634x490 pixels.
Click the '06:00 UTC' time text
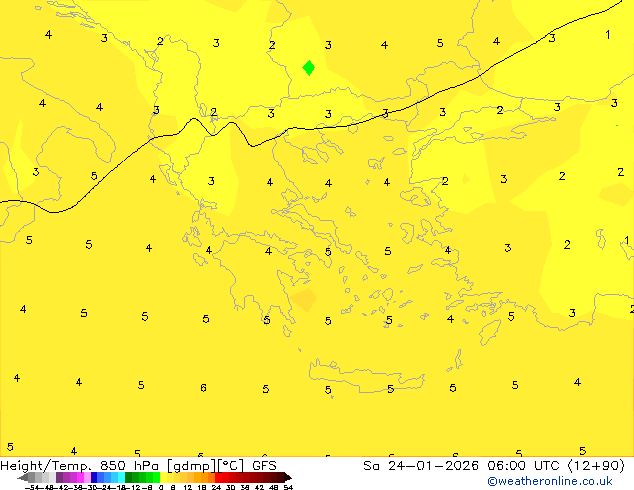(x=525, y=466)
